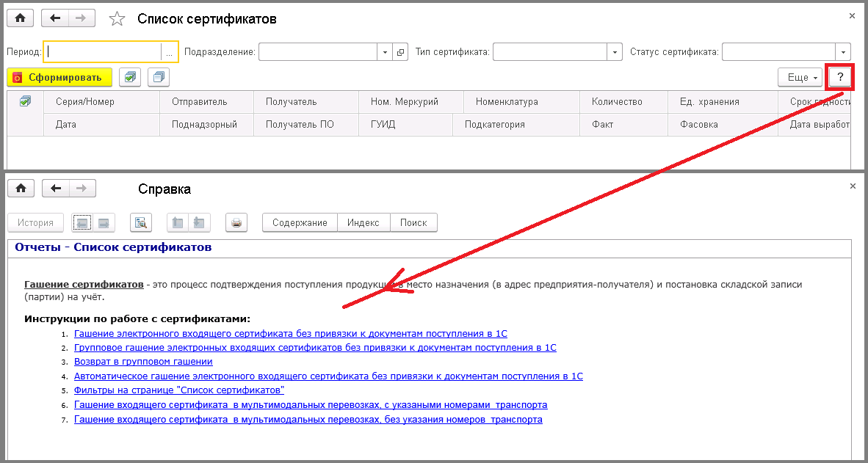The height and width of the screenshot is (463, 868).
Task: Open period chooser ellipsis button
Action: pos(170,52)
